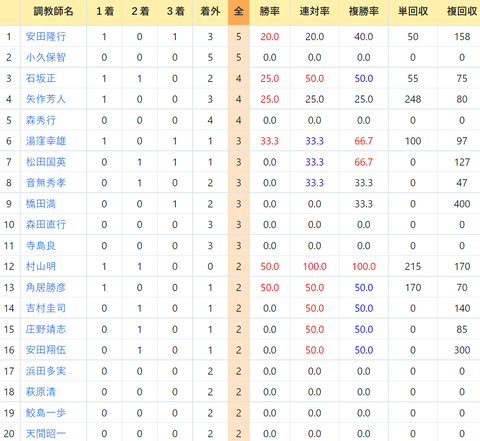Open trainer 萩原清 link
Screen dimensions: 480x441
point(41,392)
